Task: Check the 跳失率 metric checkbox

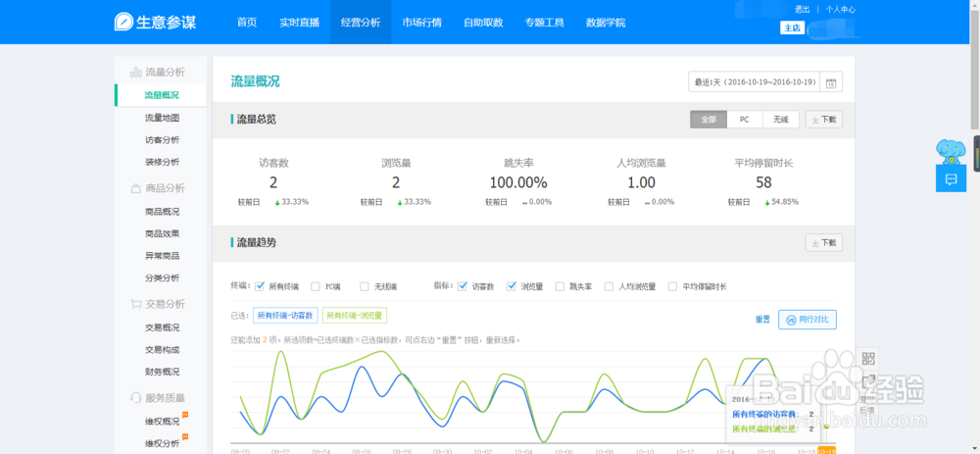Action: point(560,286)
